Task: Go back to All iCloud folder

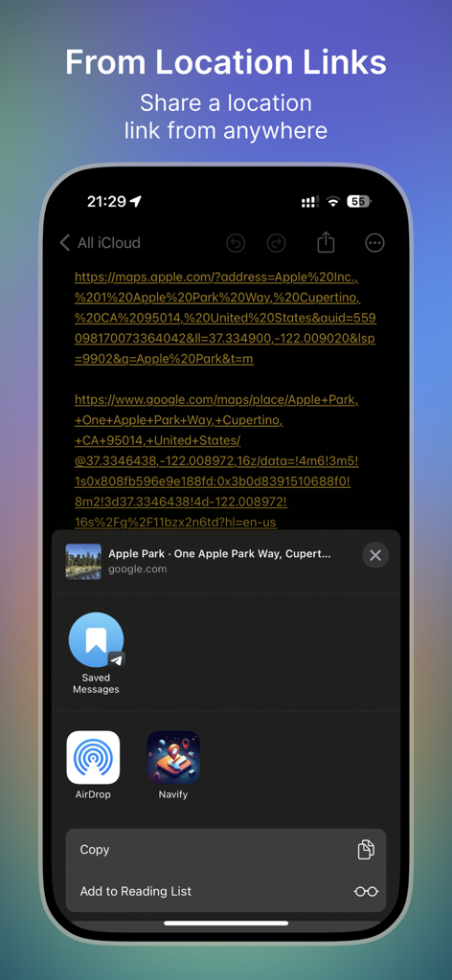Action: point(100,242)
